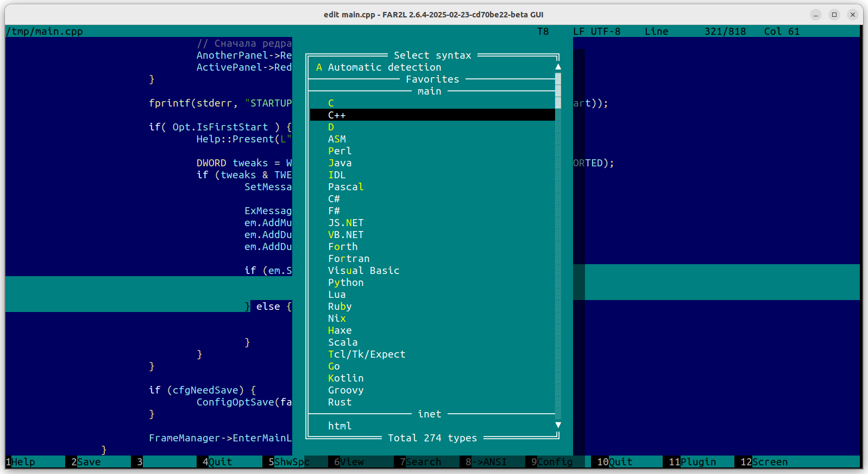Select Automatic detection syntax option
This screenshot has width=868, height=474.
coord(384,67)
